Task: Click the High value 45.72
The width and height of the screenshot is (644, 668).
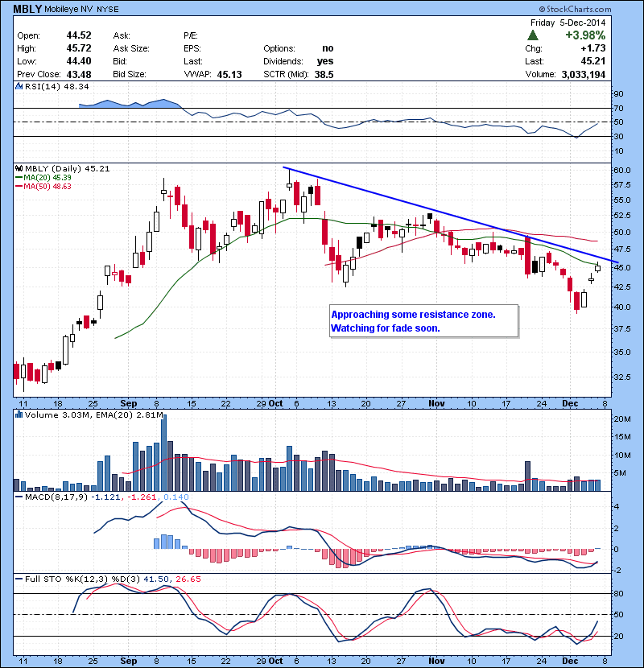Action: 79,48
